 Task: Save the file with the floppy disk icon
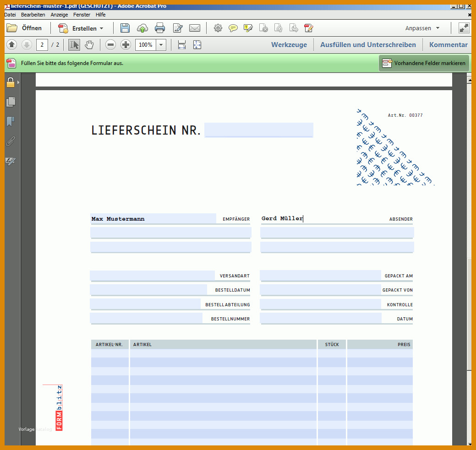[x=125, y=28]
